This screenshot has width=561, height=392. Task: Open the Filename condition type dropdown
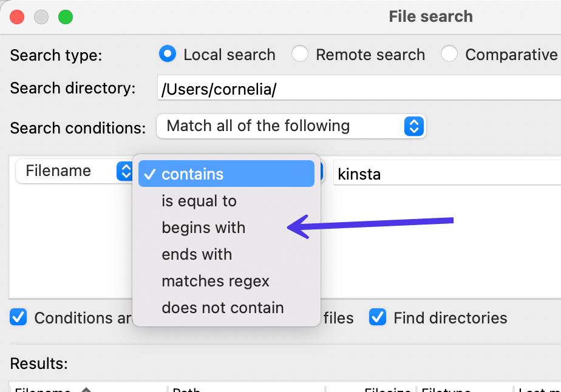pos(73,171)
